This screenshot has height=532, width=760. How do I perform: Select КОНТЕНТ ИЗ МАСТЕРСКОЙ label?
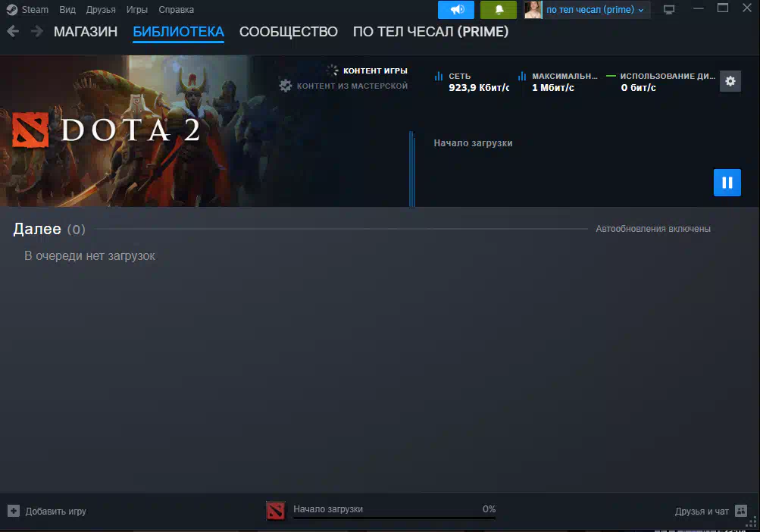pyautogui.click(x=352, y=86)
